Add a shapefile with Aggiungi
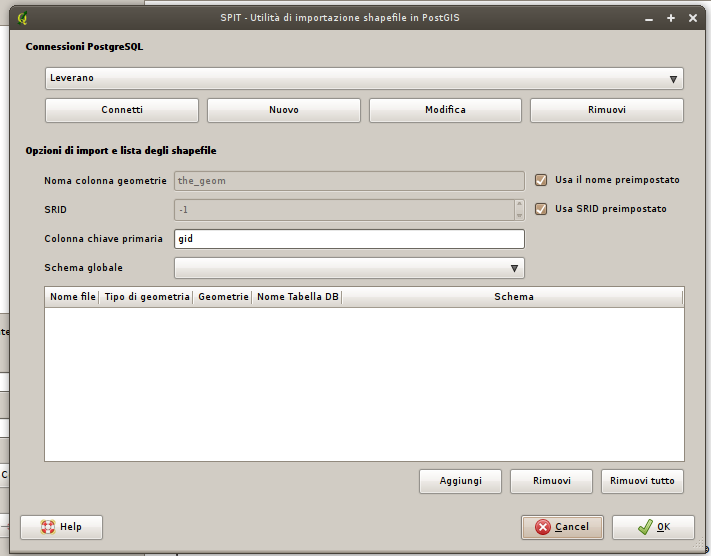This screenshot has width=711, height=556. tap(460, 481)
